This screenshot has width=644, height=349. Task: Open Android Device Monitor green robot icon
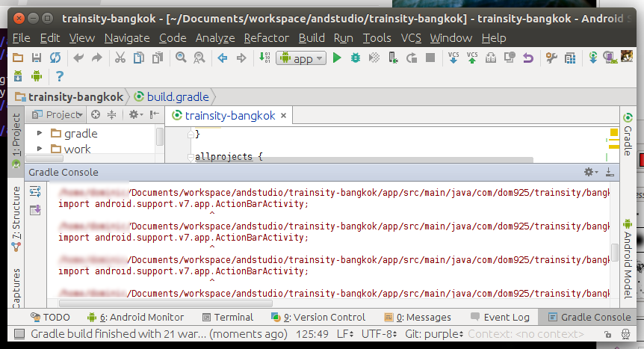[x=37, y=76]
